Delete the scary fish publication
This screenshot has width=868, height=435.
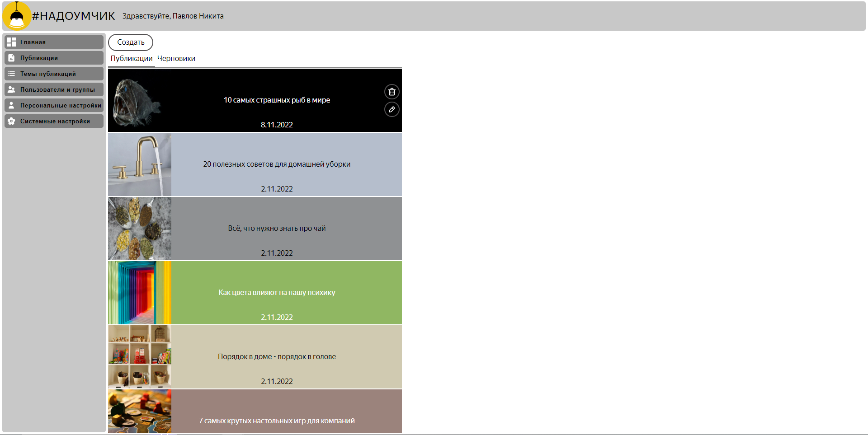[392, 92]
